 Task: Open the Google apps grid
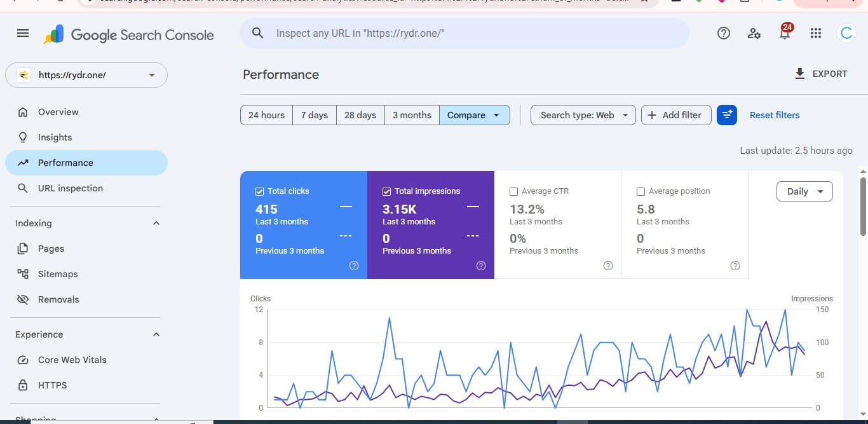[x=816, y=34]
